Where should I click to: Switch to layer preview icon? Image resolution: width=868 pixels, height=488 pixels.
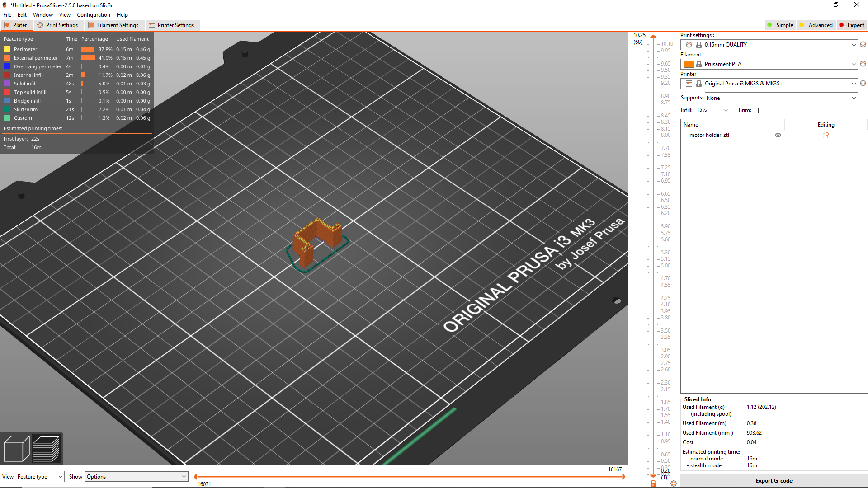46,449
